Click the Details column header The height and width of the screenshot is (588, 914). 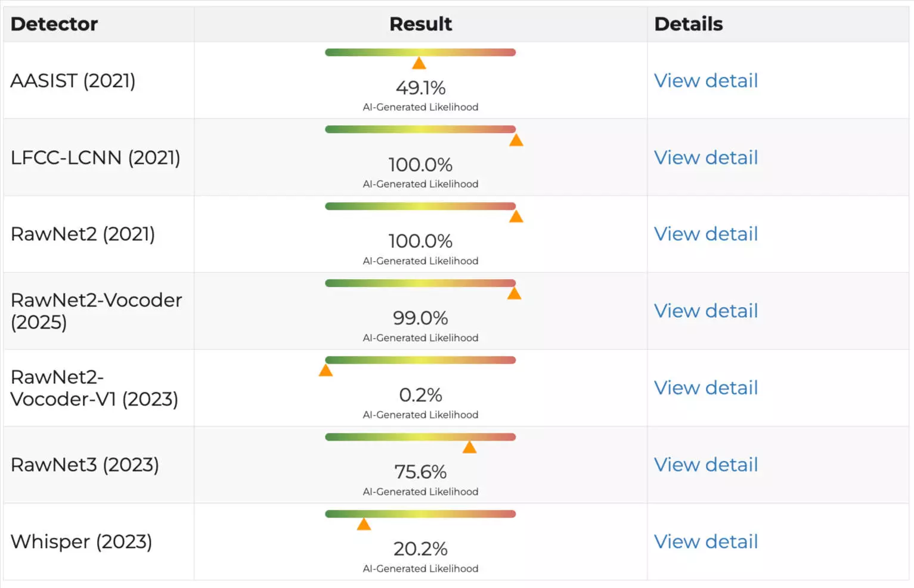coord(689,24)
